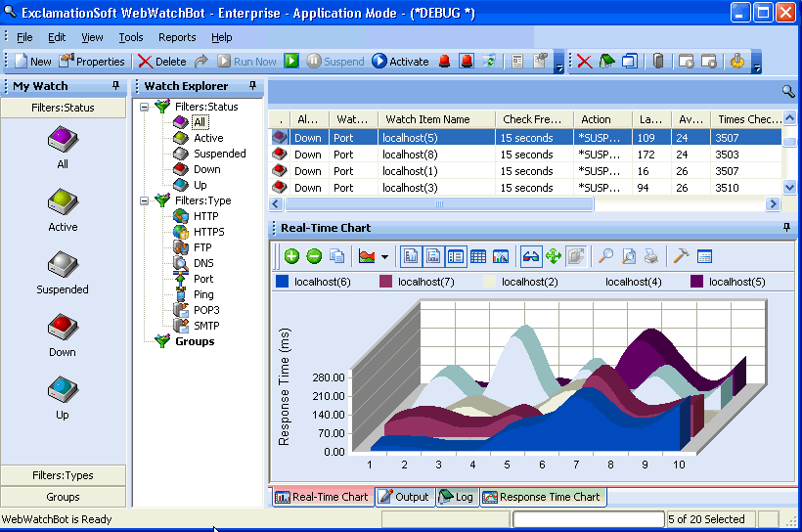Image resolution: width=802 pixels, height=532 pixels.
Task: Sort by Watch Item Name column header
Action: coord(437,119)
